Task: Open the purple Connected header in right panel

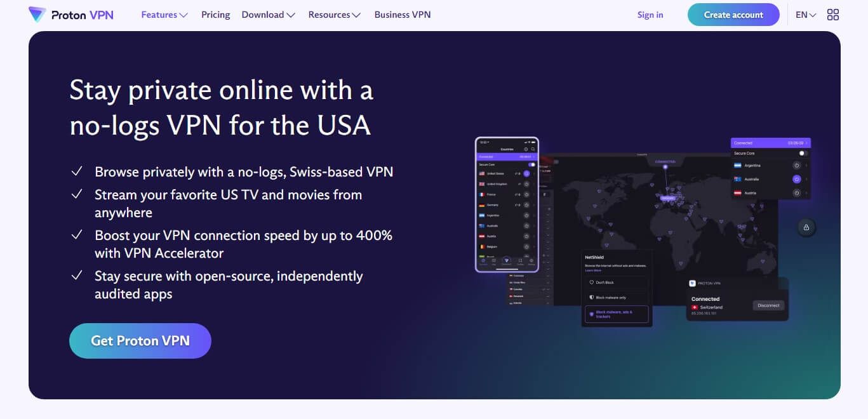Action: click(771, 143)
